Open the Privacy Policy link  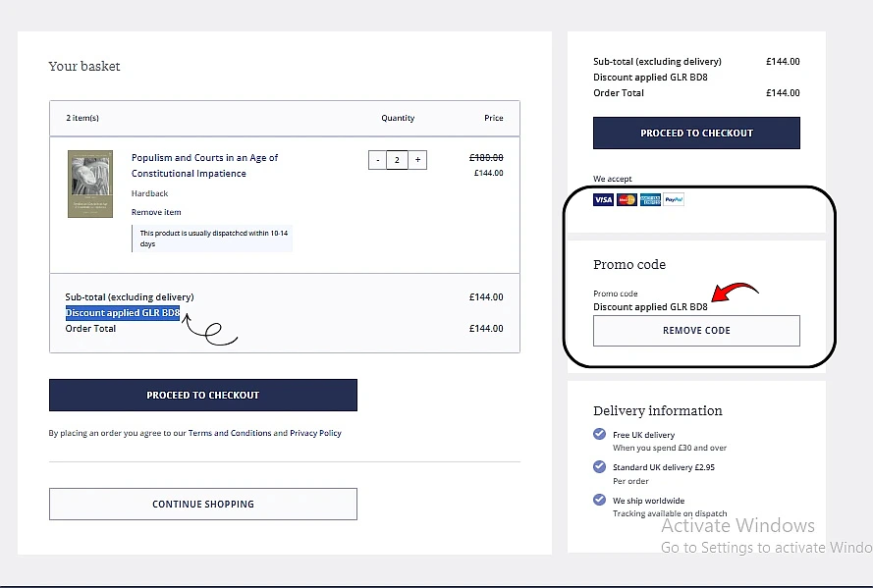coord(315,433)
